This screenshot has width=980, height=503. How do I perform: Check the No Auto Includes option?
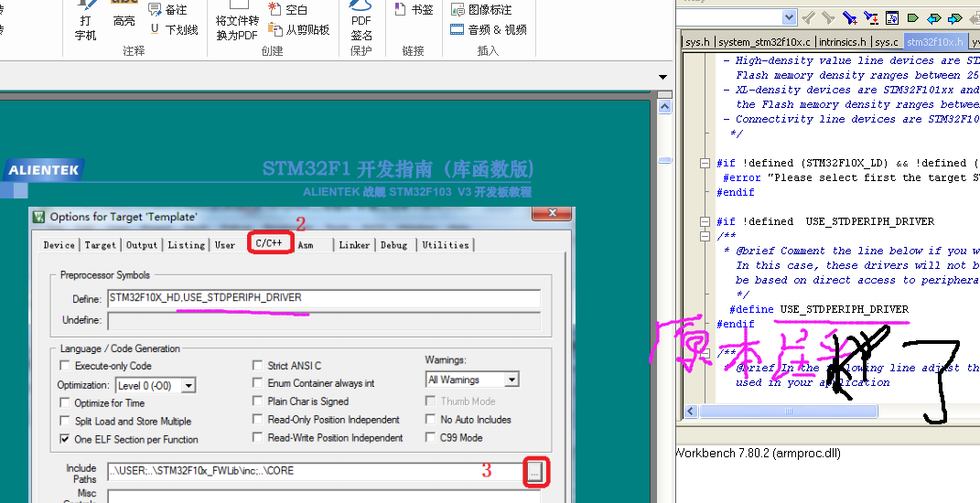430,419
